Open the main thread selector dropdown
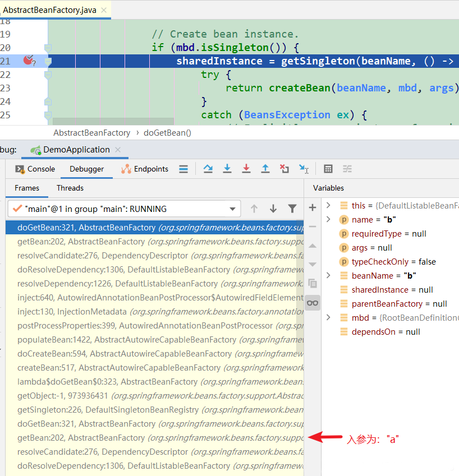The image size is (459, 476). pyautogui.click(x=124, y=209)
